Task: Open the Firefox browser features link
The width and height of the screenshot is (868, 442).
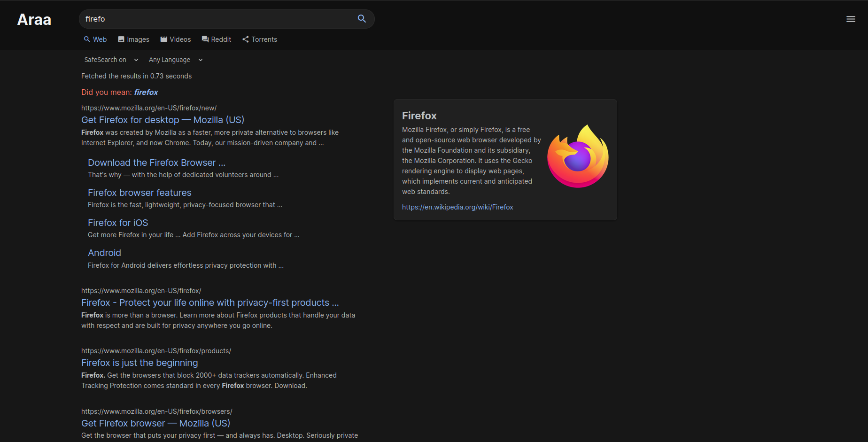Action: [139, 193]
